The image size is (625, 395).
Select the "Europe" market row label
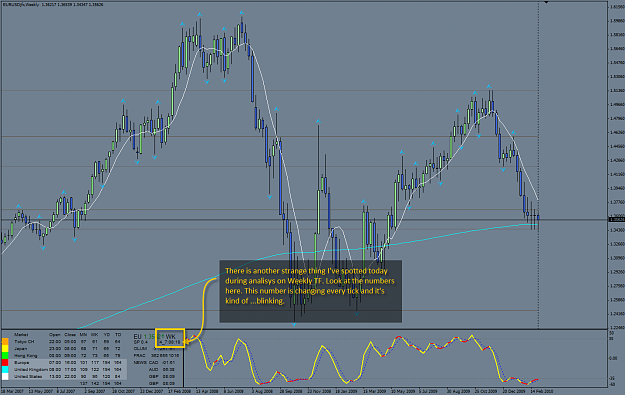[x=22, y=363]
